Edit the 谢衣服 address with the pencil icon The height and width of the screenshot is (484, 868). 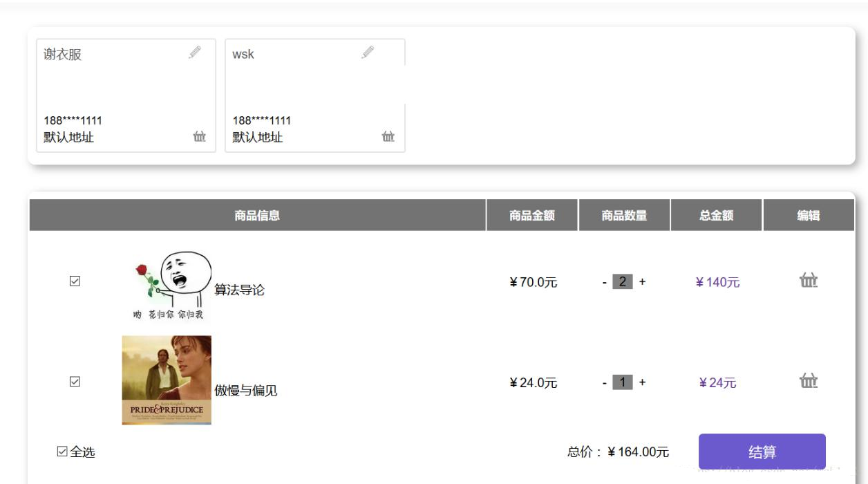point(195,52)
